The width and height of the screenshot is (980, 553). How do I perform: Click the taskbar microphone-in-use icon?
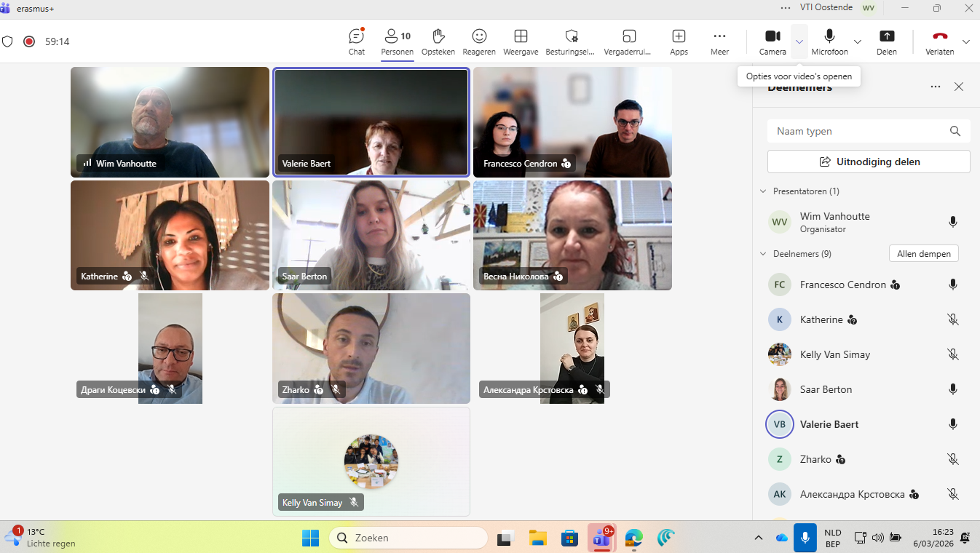click(x=805, y=538)
